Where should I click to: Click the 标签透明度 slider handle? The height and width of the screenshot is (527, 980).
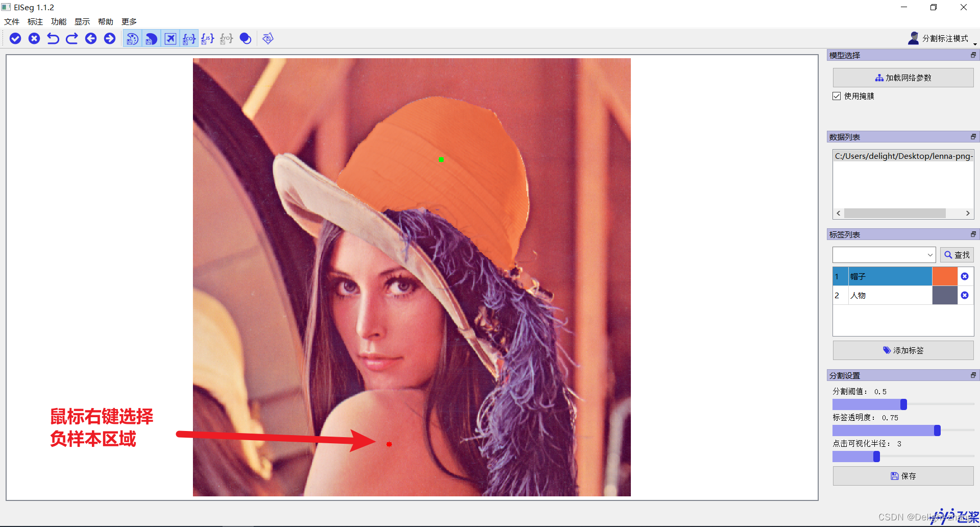937,430
